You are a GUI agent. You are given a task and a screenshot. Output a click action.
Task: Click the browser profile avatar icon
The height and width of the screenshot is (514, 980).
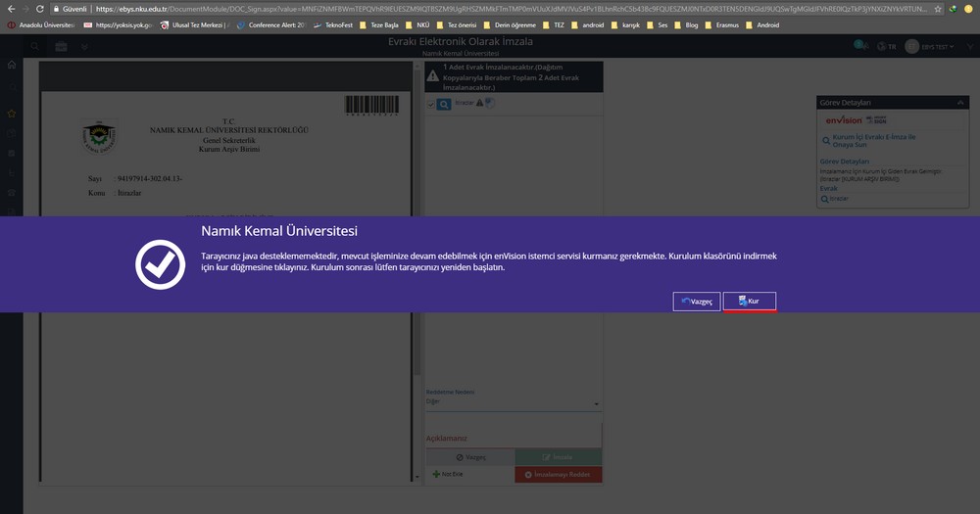(x=969, y=9)
